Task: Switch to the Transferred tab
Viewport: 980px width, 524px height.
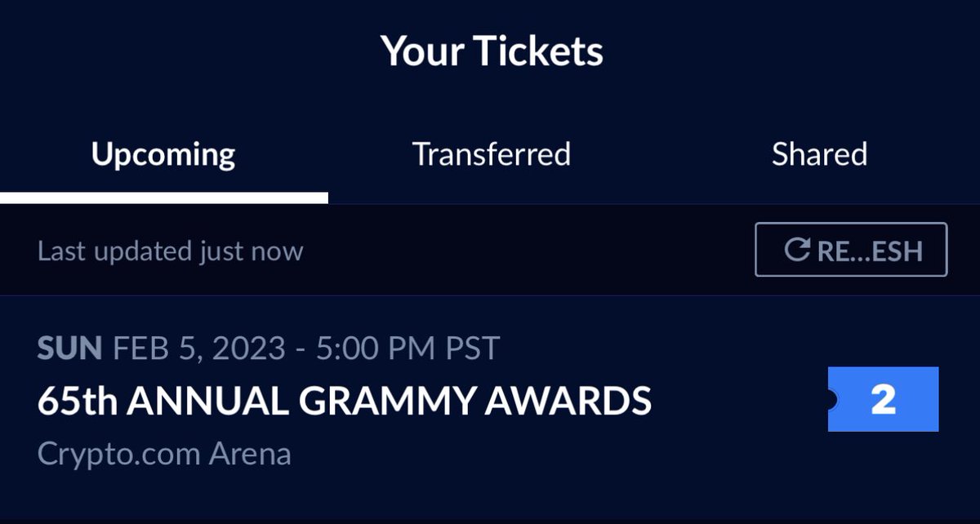Action: (x=491, y=154)
